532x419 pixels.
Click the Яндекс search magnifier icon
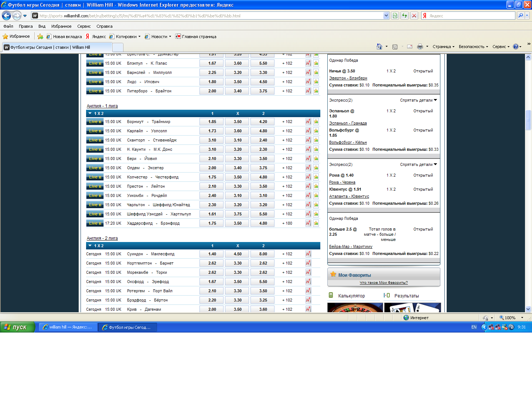pyautogui.click(x=521, y=16)
